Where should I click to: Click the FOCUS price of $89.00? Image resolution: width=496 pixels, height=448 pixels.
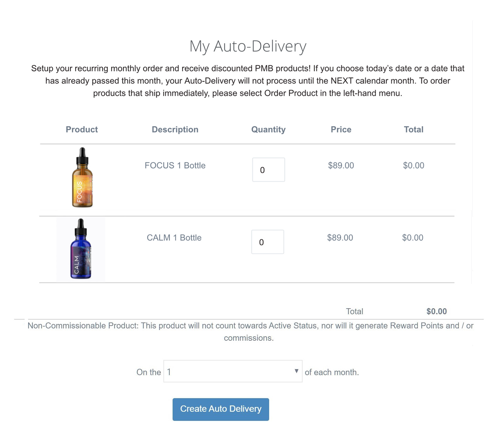click(x=341, y=165)
